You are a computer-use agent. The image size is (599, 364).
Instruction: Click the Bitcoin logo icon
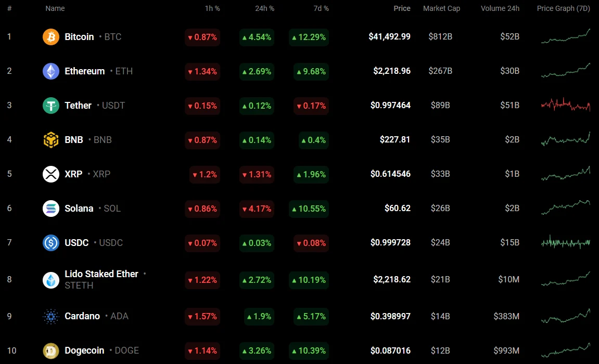(51, 37)
